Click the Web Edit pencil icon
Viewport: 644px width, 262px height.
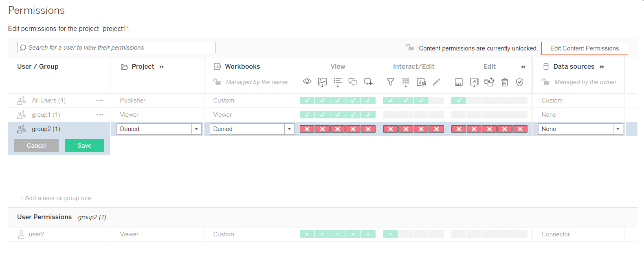coord(437,82)
